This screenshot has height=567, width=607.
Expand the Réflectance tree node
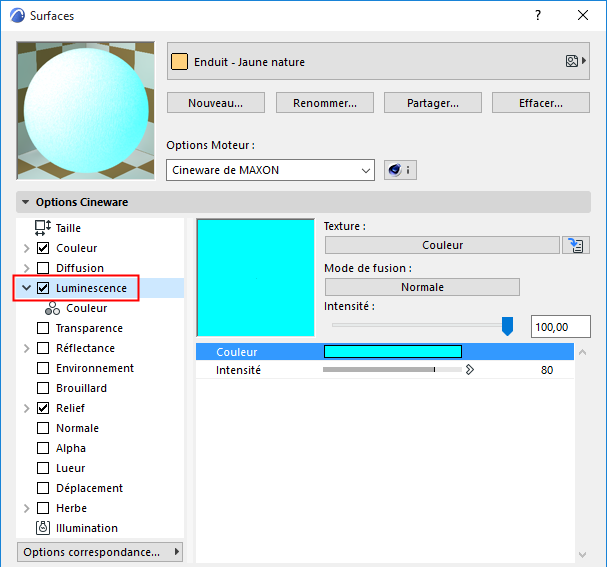pos(26,348)
